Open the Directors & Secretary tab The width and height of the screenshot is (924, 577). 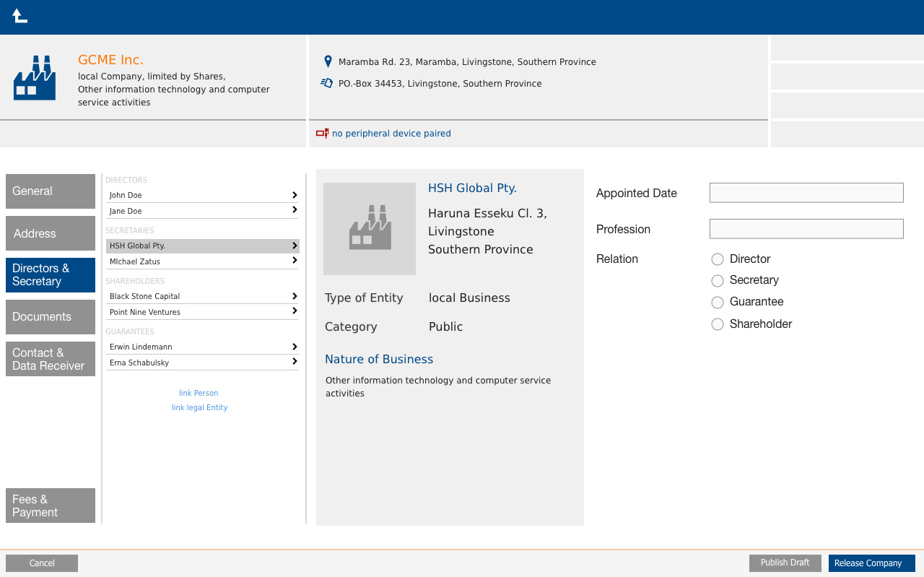coord(51,275)
